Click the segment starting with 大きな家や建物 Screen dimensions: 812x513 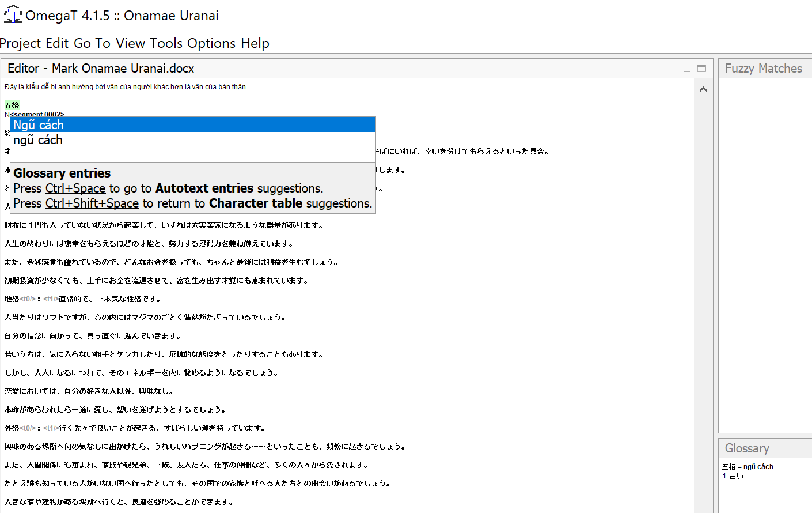pos(119,502)
